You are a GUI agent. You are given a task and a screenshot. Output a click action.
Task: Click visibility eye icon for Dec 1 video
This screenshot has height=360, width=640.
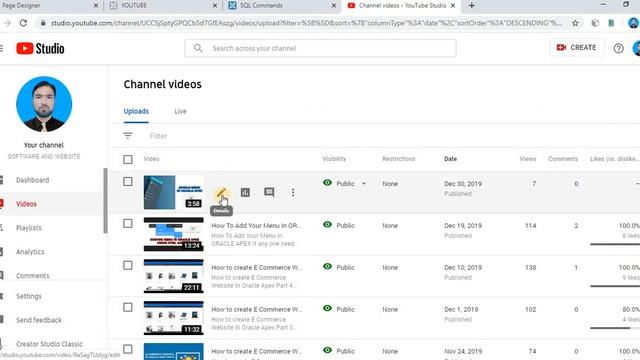pos(327,309)
